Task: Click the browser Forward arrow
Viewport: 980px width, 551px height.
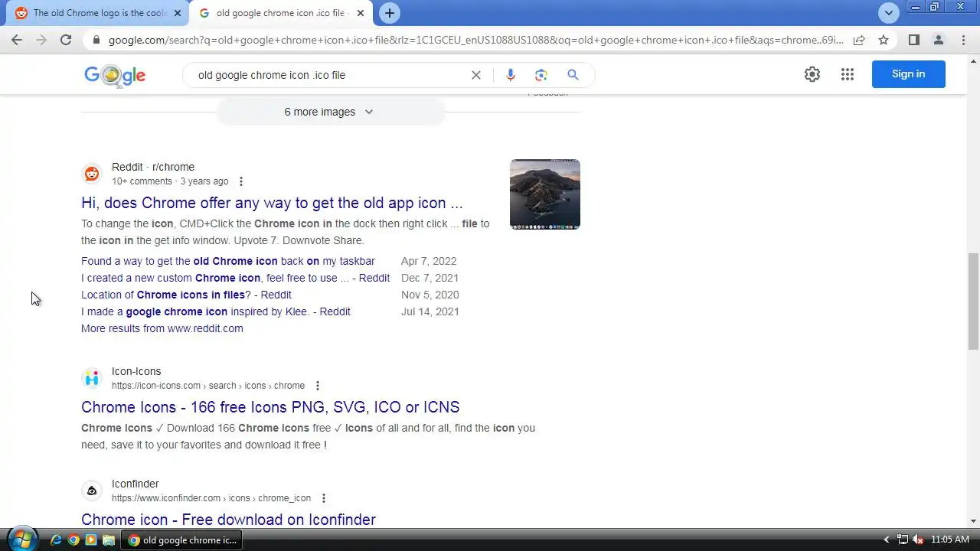Action: pos(41,40)
